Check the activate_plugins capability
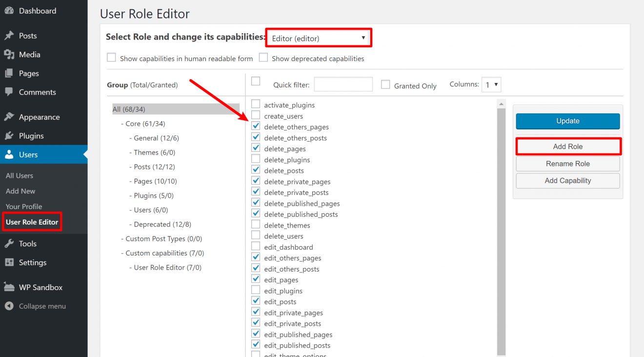The width and height of the screenshot is (644, 357). 256,104
